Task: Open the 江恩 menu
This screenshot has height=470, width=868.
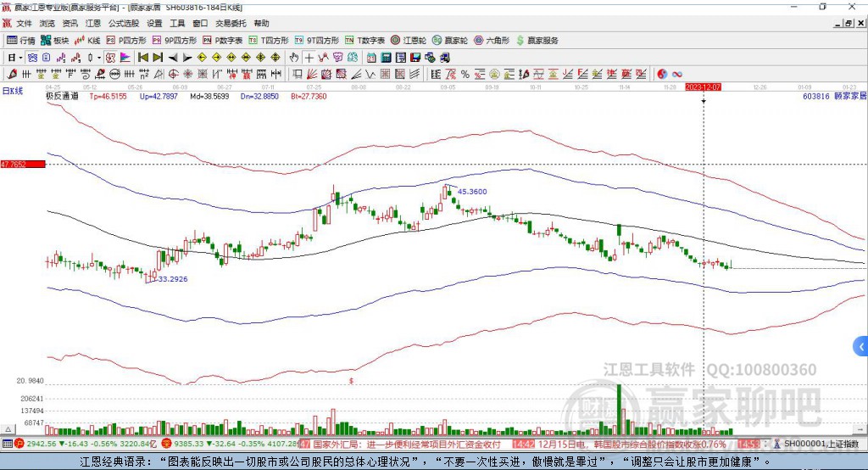Action: tap(93, 23)
